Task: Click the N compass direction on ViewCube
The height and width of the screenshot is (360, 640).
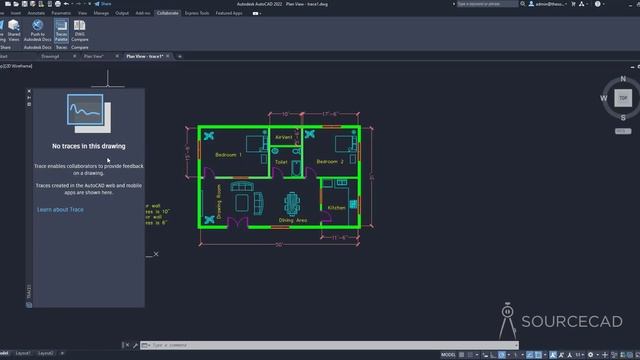Action: 623,78
